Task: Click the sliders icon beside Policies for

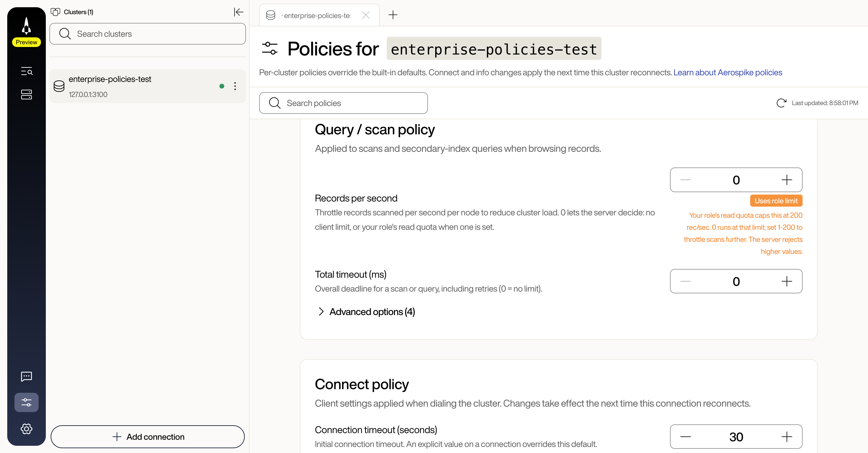Action: pyautogui.click(x=269, y=48)
